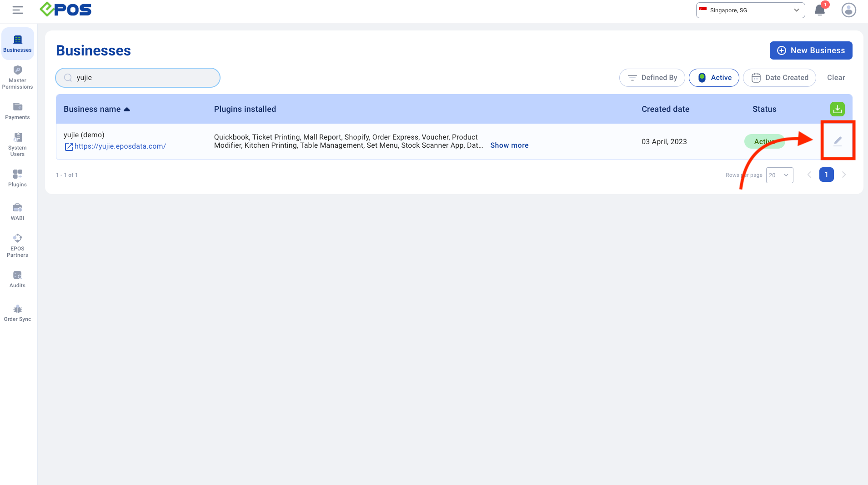
Task: Click the external link icon beside yujie URL
Action: (x=69, y=146)
